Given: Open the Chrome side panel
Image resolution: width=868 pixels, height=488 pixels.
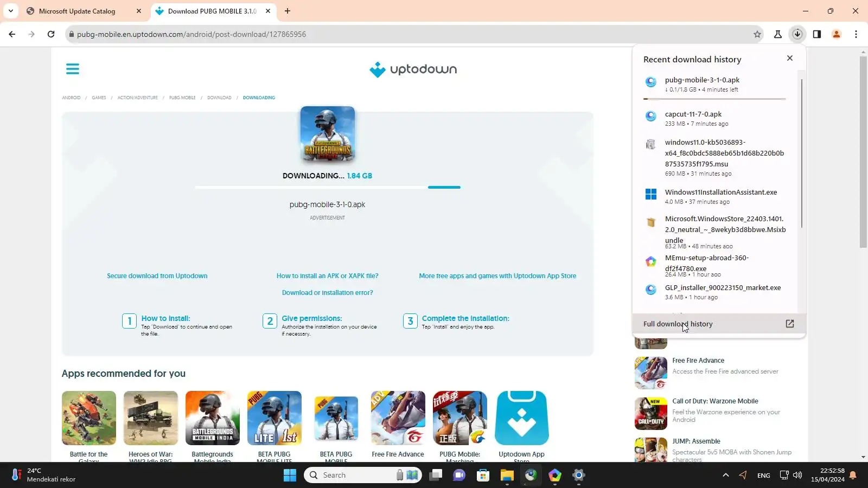Looking at the screenshot, I should tap(817, 34).
